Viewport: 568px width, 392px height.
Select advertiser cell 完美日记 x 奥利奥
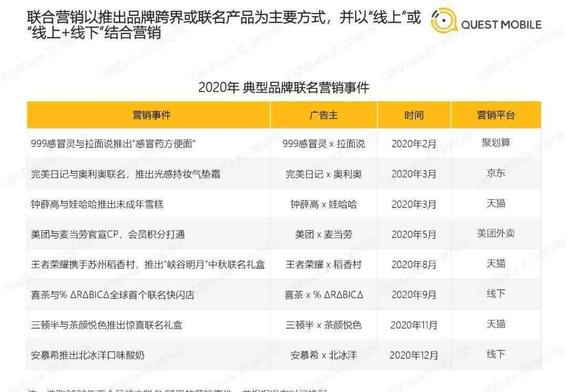pyautogui.click(x=323, y=174)
